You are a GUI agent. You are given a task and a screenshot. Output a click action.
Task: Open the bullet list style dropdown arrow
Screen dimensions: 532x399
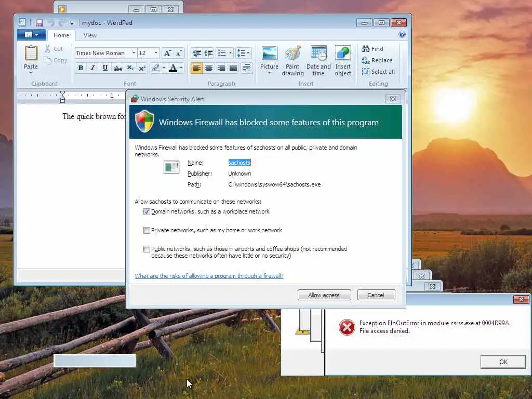tap(230, 53)
